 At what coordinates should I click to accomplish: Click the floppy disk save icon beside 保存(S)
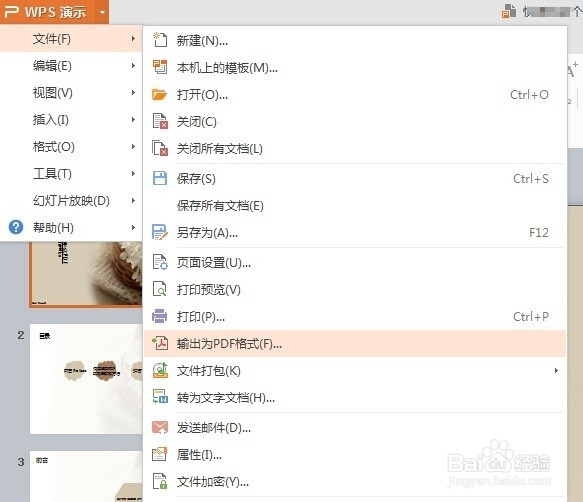(160, 178)
